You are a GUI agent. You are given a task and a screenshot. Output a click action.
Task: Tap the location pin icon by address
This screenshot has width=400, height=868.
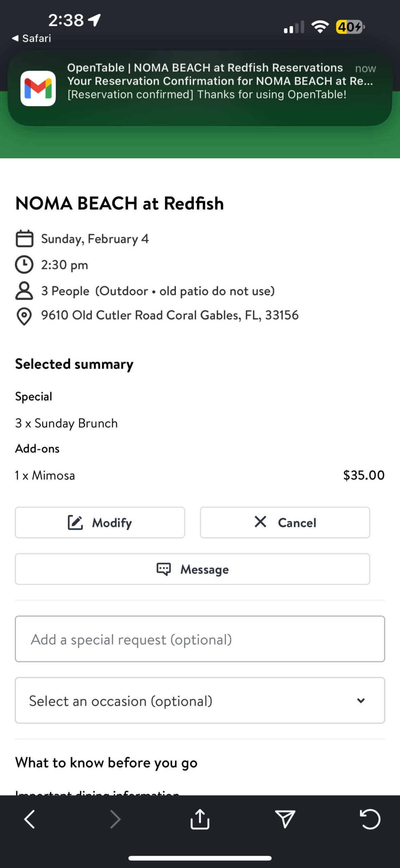(x=24, y=316)
